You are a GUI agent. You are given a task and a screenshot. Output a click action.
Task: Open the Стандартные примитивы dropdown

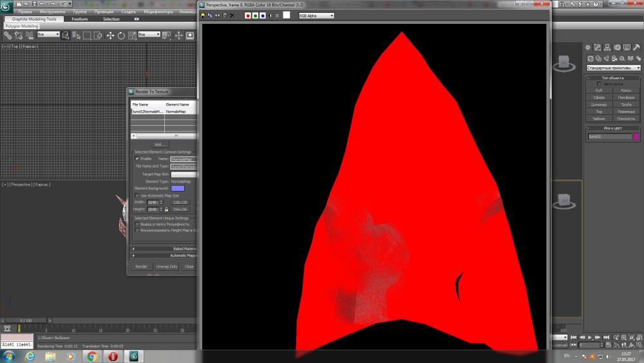coord(614,68)
